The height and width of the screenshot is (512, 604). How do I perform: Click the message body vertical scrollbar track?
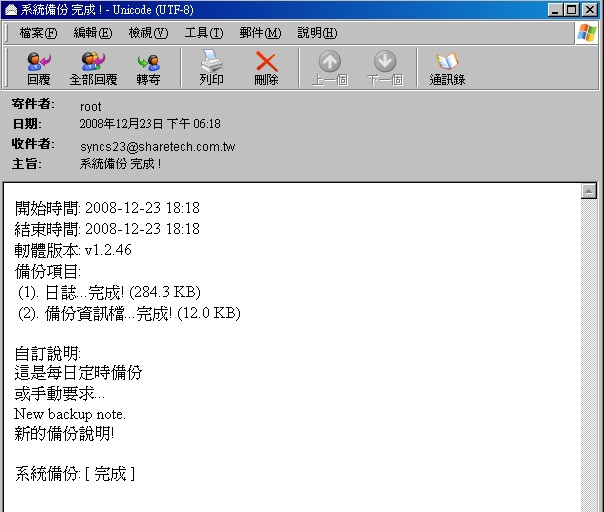point(589,350)
